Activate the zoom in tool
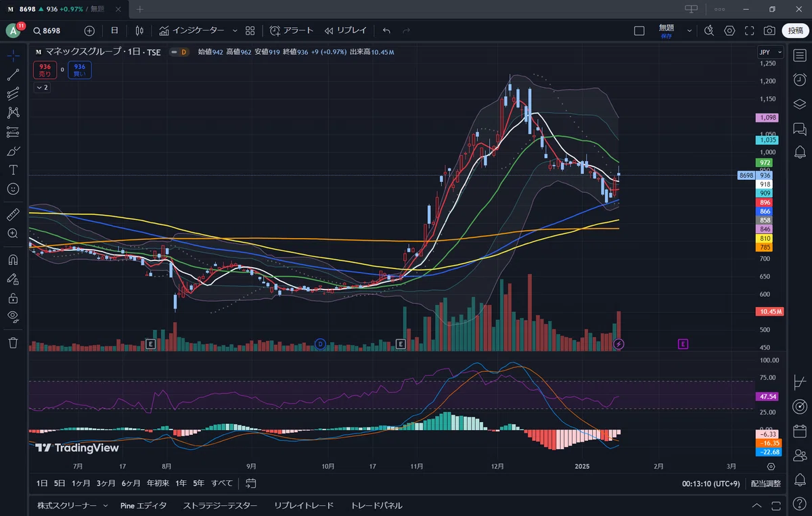The height and width of the screenshot is (516, 812). pyautogui.click(x=13, y=233)
